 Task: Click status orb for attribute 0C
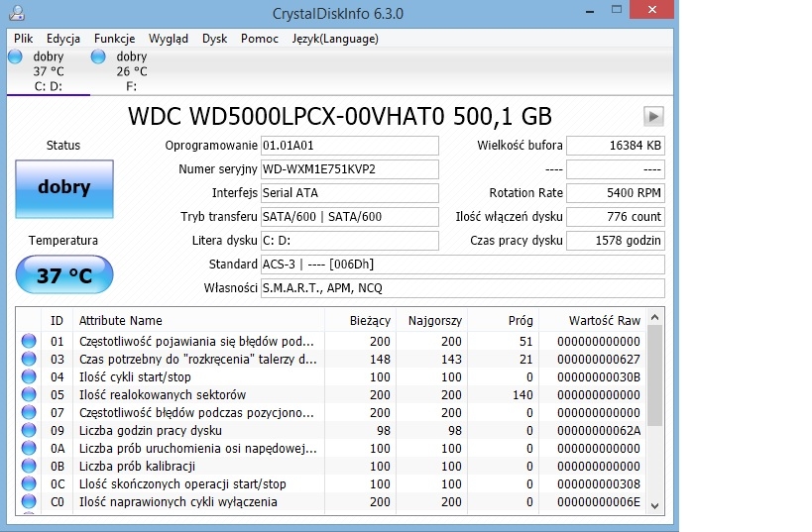29,483
